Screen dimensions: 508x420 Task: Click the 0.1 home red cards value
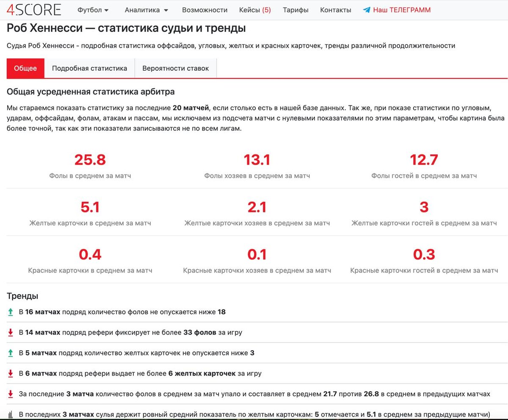[x=257, y=255]
